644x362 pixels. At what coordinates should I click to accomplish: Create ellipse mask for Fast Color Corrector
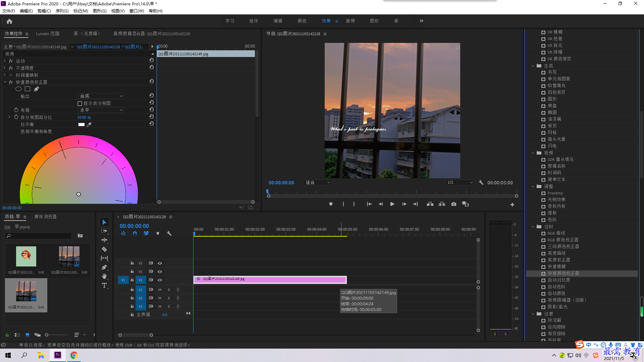click(x=18, y=89)
